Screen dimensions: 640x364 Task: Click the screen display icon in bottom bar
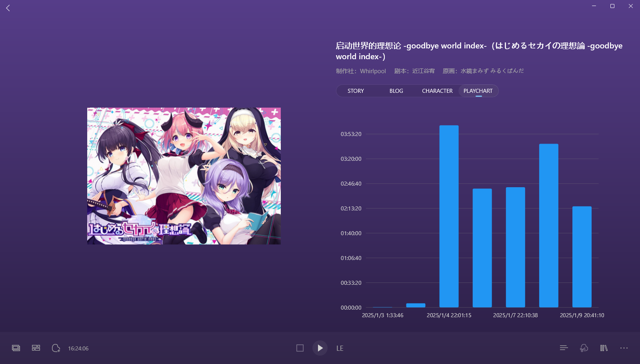pyautogui.click(x=16, y=348)
